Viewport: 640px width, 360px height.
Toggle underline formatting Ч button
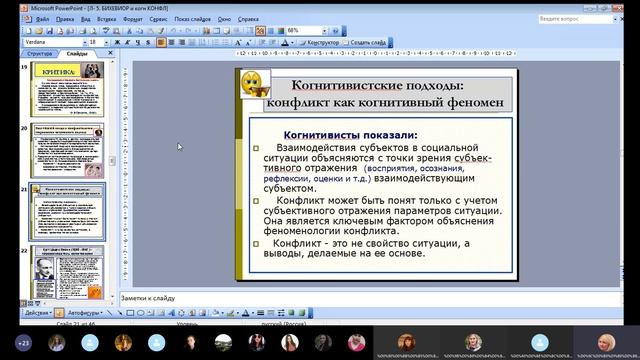coord(138,42)
